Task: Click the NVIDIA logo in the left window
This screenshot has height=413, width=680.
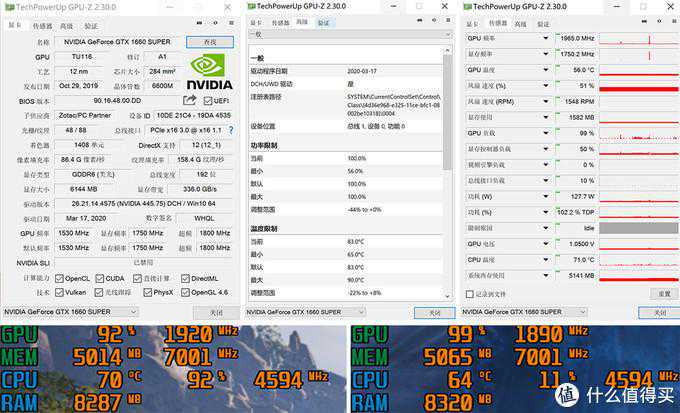Action: (211, 76)
